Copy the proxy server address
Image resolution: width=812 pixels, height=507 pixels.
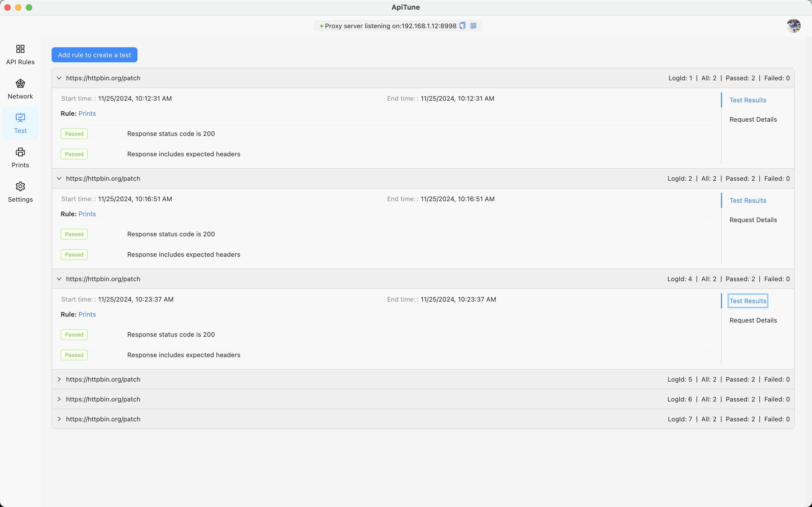click(x=462, y=26)
